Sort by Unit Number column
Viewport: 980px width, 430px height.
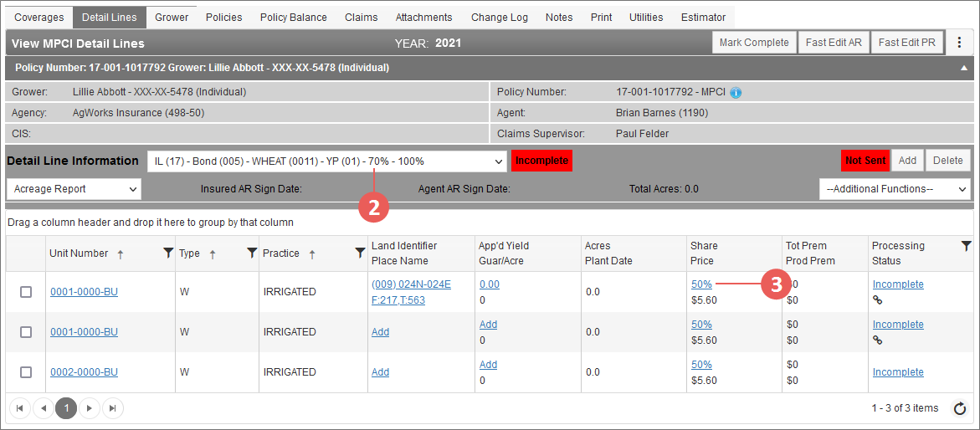(79, 253)
